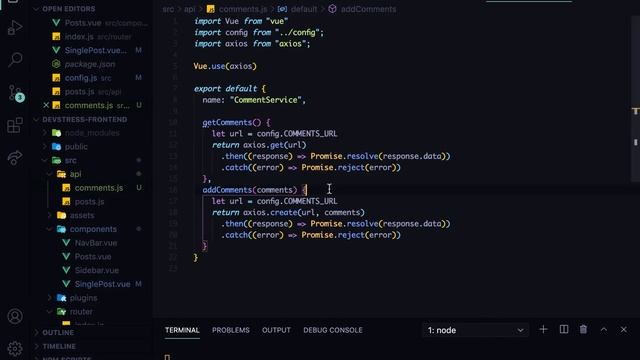
Task: Switch to the Debug Console tab
Action: 333,330
